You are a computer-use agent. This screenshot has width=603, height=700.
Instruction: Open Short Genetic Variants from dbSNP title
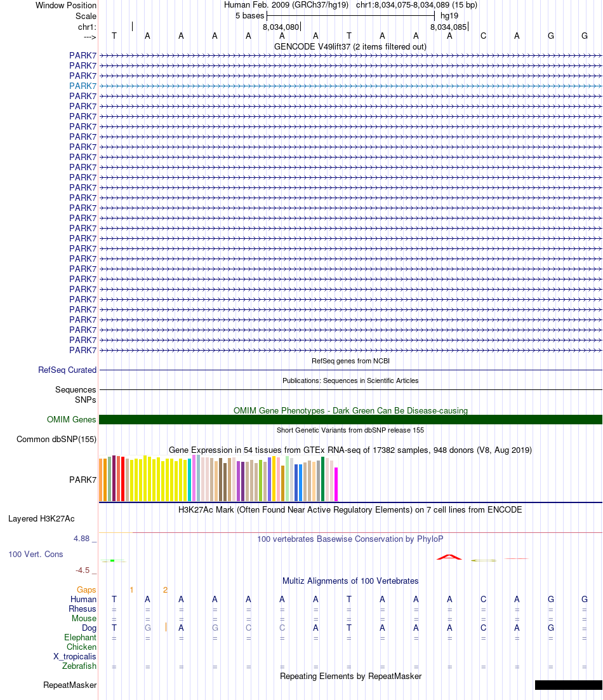pyautogui.click(x=350, y=430)
